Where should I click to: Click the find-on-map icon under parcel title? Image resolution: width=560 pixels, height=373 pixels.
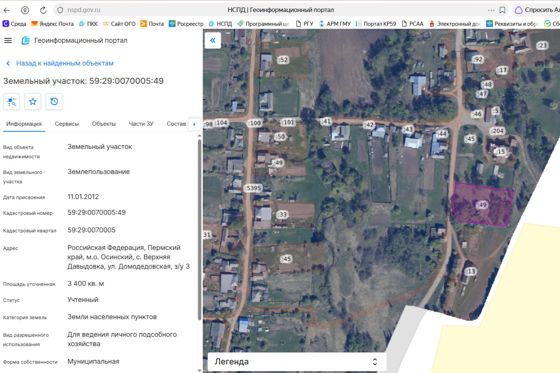pyautogui.click(x=12, y=102)
